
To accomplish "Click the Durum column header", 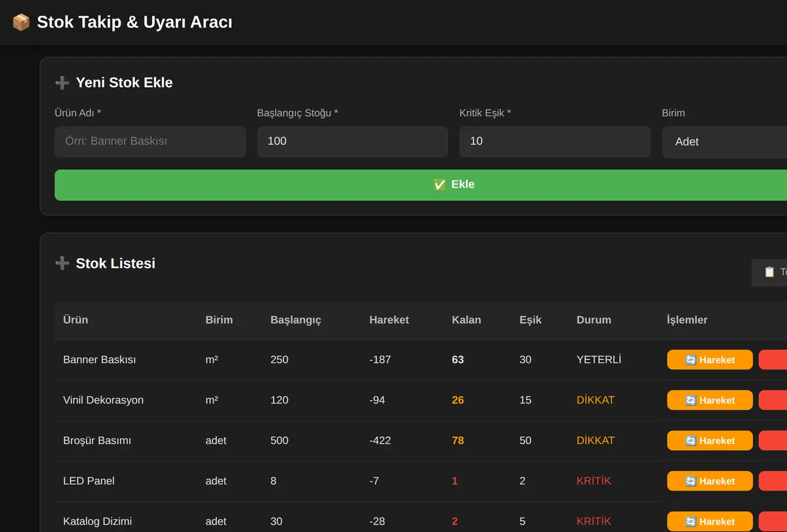I will [x=594, y=320].
